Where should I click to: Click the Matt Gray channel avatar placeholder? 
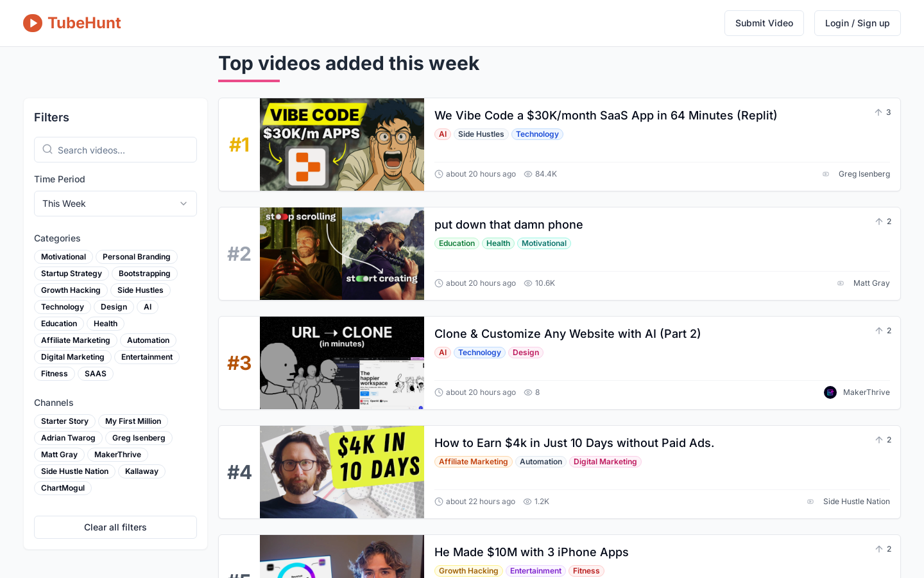[x=841, y=283]
